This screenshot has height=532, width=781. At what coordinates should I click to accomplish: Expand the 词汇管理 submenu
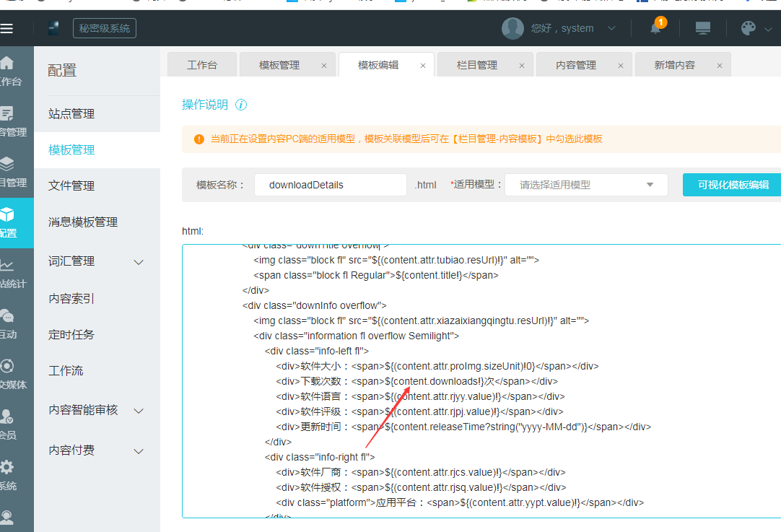[139, 262]
